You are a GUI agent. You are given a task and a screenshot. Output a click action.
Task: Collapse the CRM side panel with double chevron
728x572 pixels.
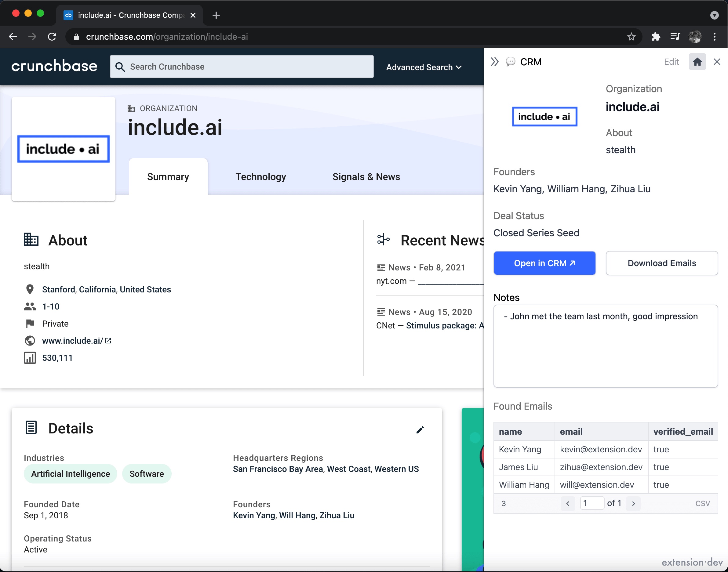click(x=494, y=62)
